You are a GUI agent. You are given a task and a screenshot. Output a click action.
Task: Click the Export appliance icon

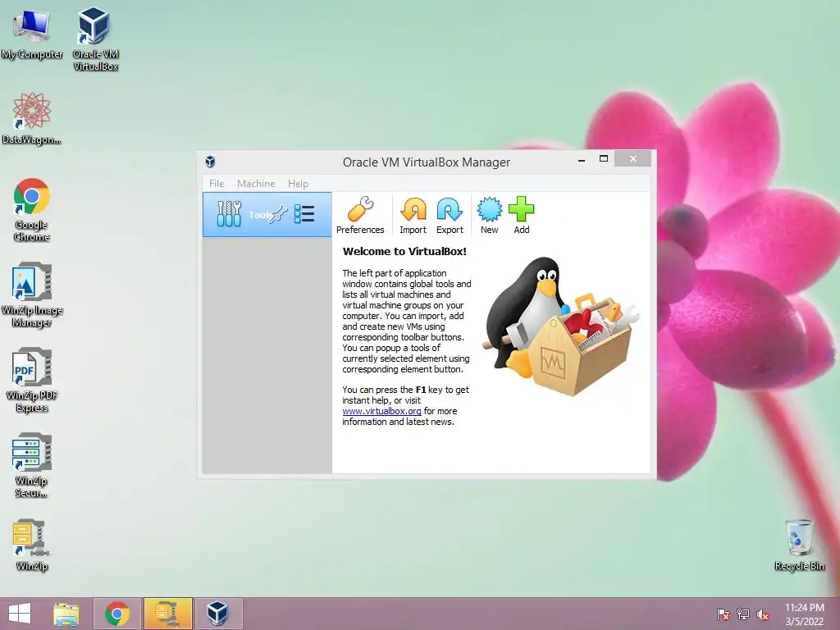(450, 216)
